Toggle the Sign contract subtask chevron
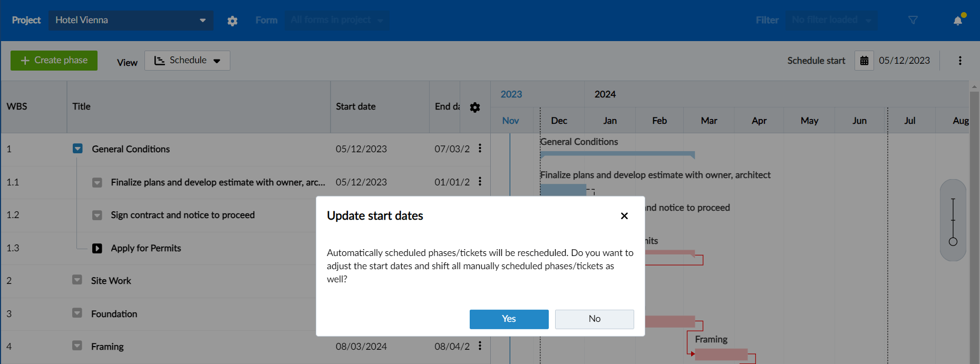 [x=97, y=215]
